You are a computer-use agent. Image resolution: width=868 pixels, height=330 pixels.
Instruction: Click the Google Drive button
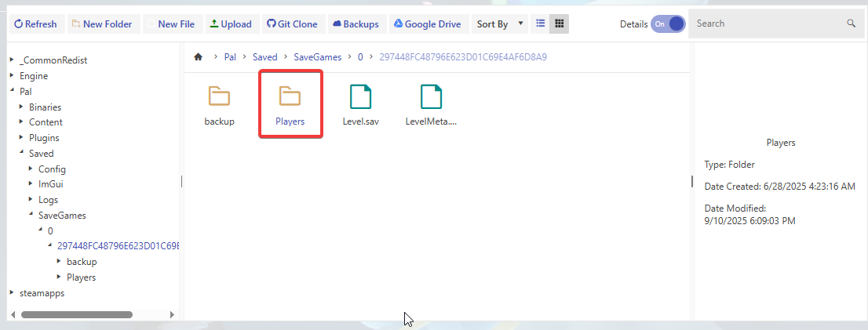(427, 24)
